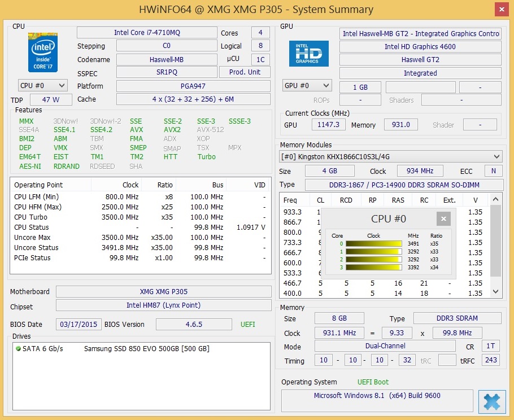The image size is (514, 420).
Task: Click the memory clock 931.1 MHz field
Action: [339, 333]
